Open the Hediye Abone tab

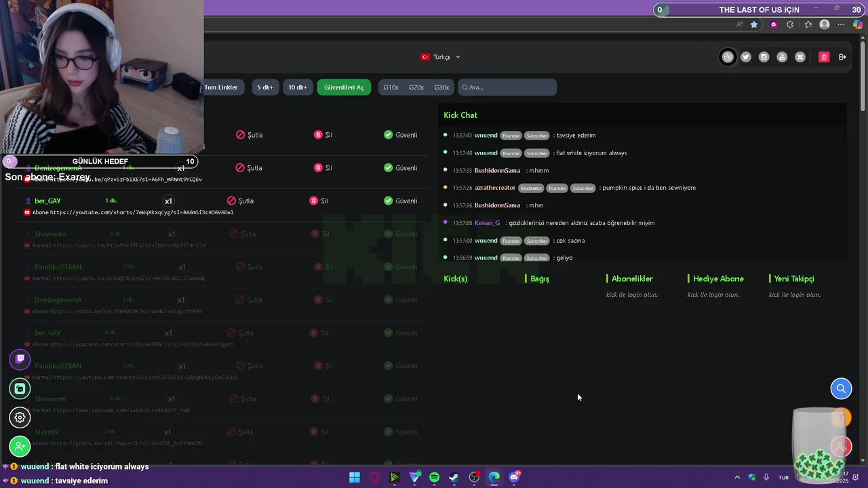pos(717,279)
